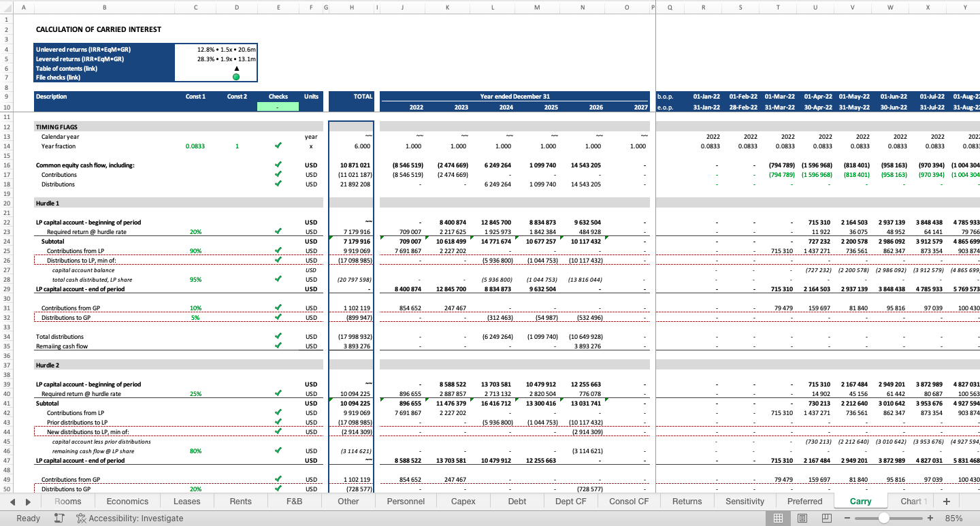
Task: Select the TOTAL column heading cell
Action: pyautogui.click(x=351, y=97)
